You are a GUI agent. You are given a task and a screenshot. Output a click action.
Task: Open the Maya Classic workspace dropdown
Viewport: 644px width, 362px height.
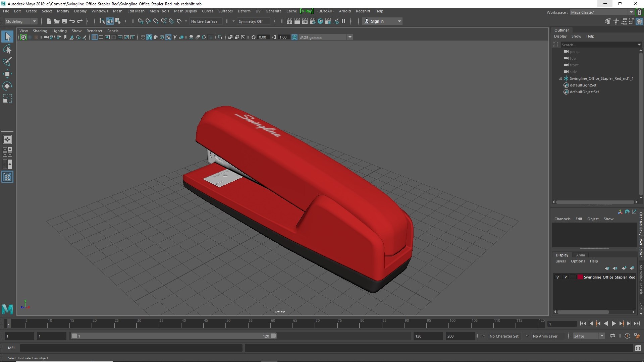(602, 12)
